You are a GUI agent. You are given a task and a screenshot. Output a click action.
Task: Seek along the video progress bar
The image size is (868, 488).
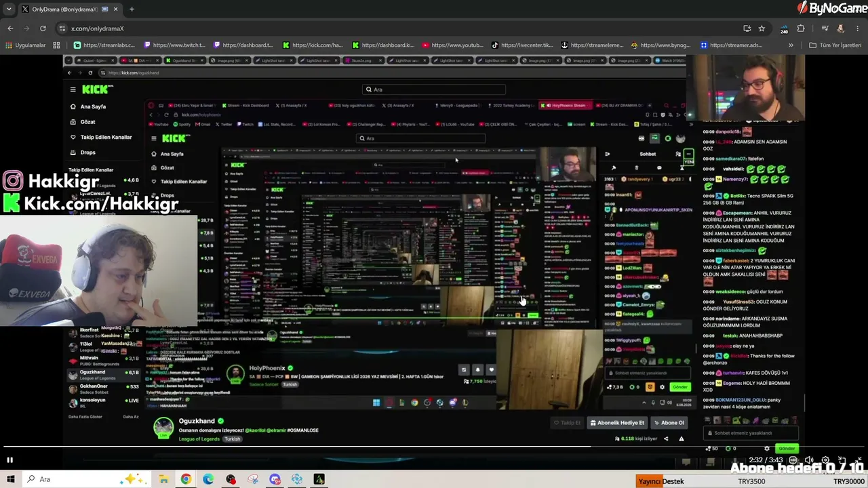(x=434, y=447)
